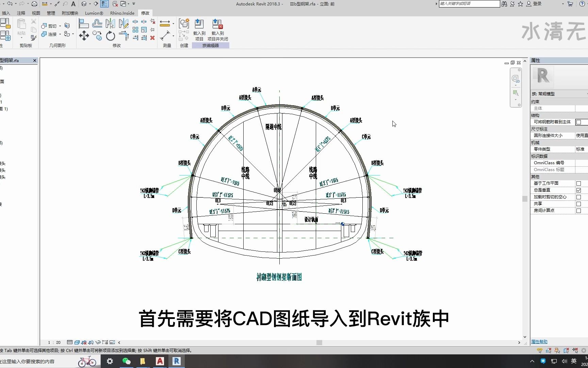Switch to the 修改 ribbon tab
The image size is (588, 368).
(x=145, y=13)
